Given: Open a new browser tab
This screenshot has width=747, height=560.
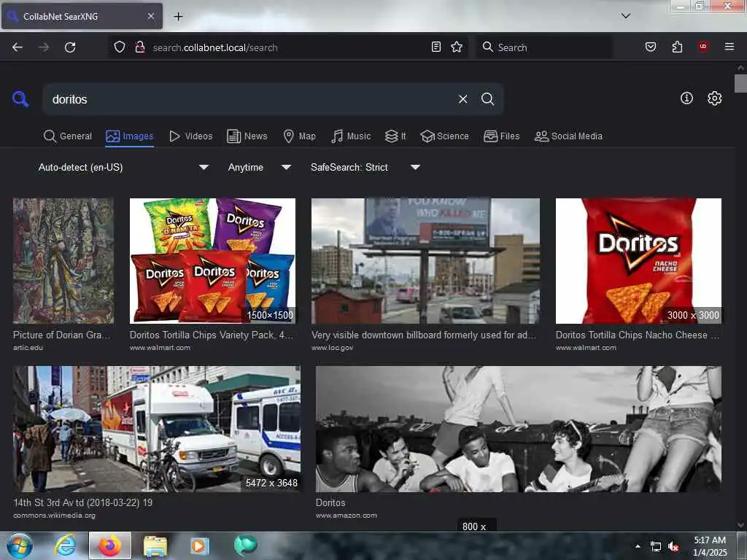Looking at the screenshot, I should (x=178, y=17).
